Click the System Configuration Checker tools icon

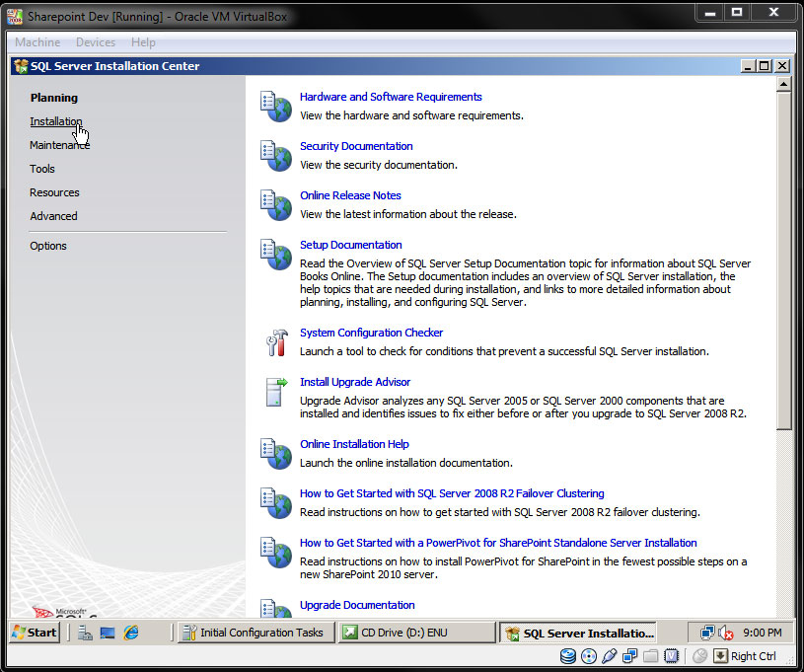277,342
